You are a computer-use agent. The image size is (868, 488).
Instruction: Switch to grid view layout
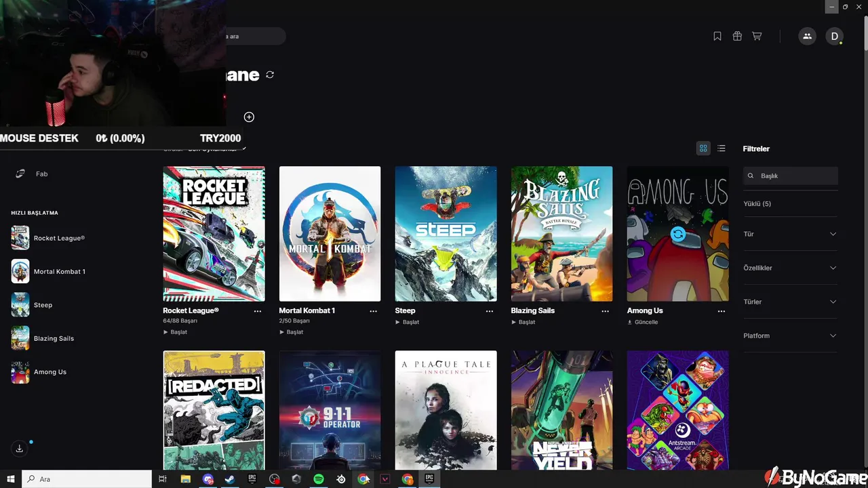703,148
